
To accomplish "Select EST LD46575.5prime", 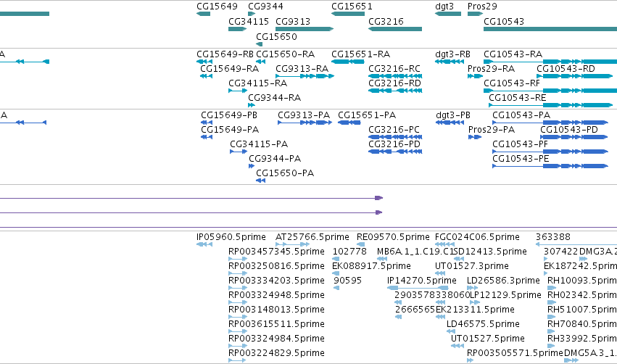I will [x=451, y=331].
